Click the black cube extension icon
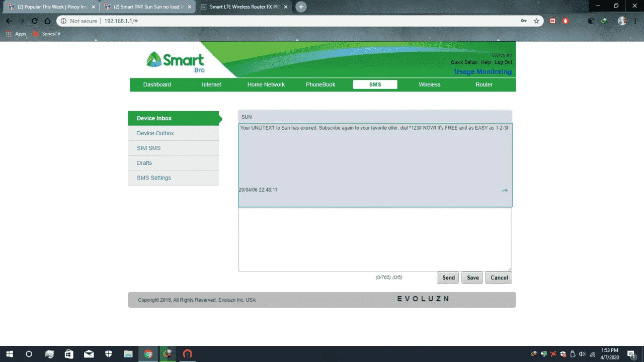 [591, 21]
